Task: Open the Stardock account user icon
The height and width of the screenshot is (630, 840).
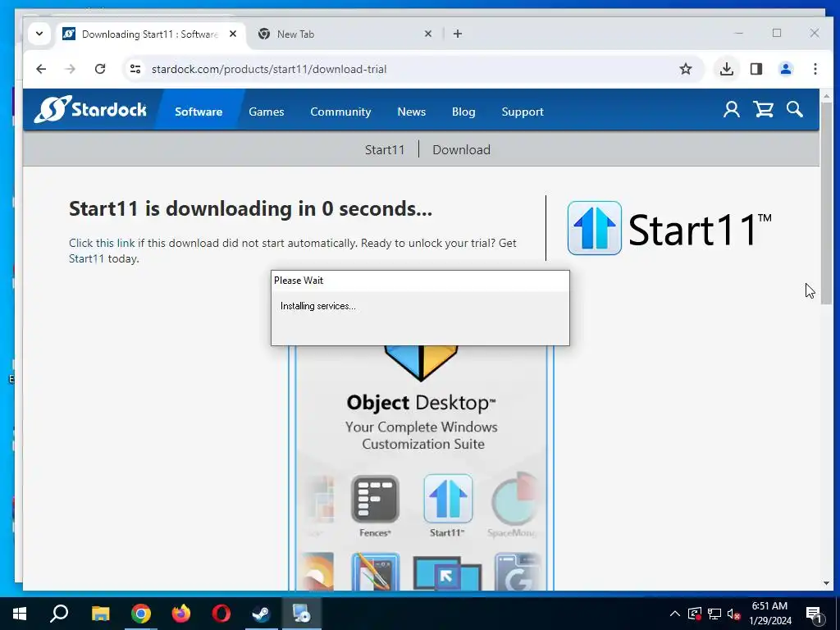Action: (x=731, y=109)
